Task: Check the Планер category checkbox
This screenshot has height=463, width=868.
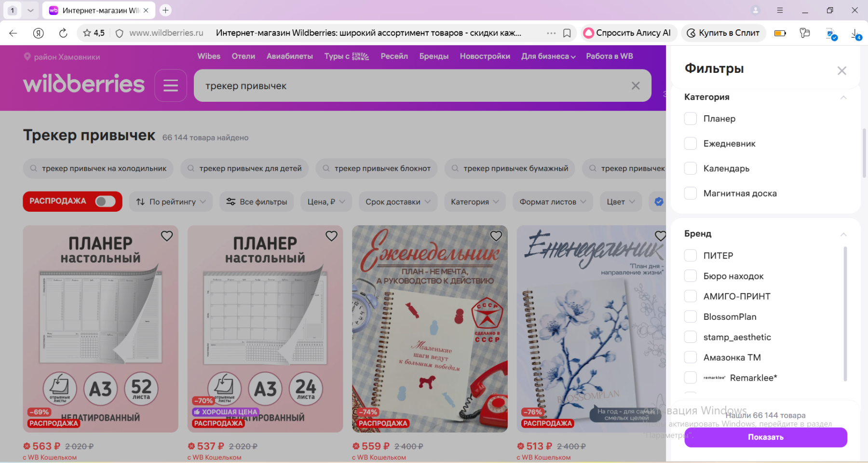Action: (691, 119)
